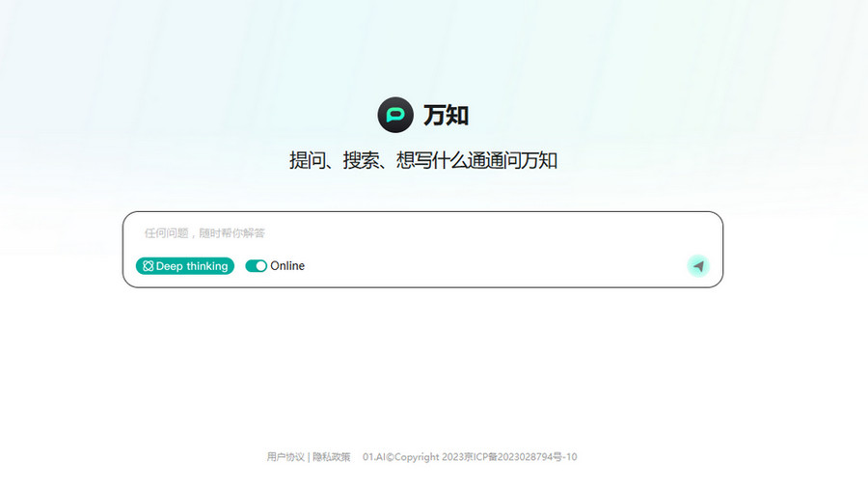
Task: Click the 万知 title text
Action: (447, 115)
